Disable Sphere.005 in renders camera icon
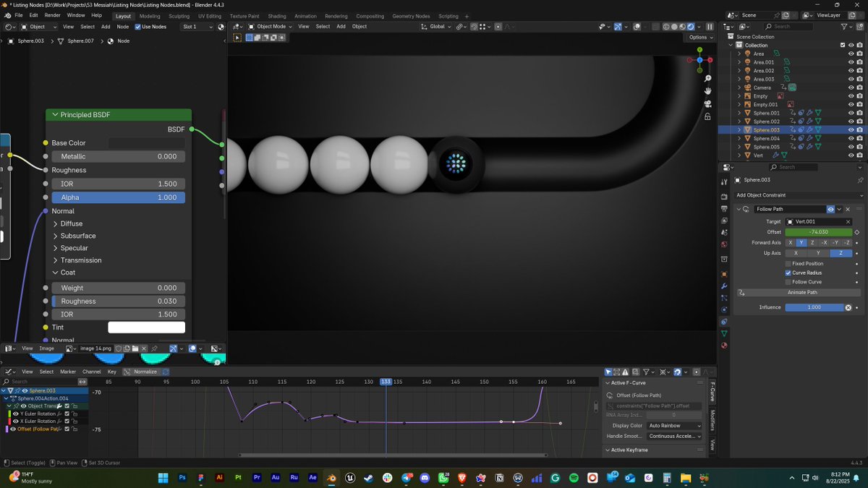868x488 pixels. 859,147
